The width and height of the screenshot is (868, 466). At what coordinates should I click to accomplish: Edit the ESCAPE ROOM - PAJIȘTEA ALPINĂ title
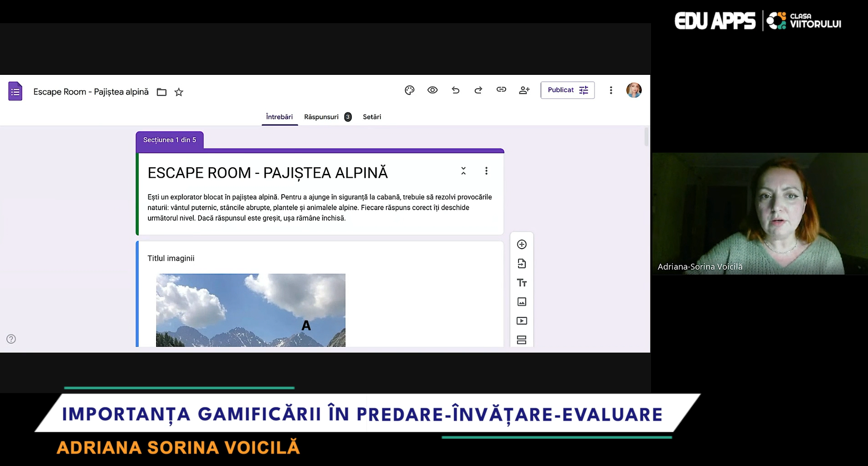click(x=268, y=173)
